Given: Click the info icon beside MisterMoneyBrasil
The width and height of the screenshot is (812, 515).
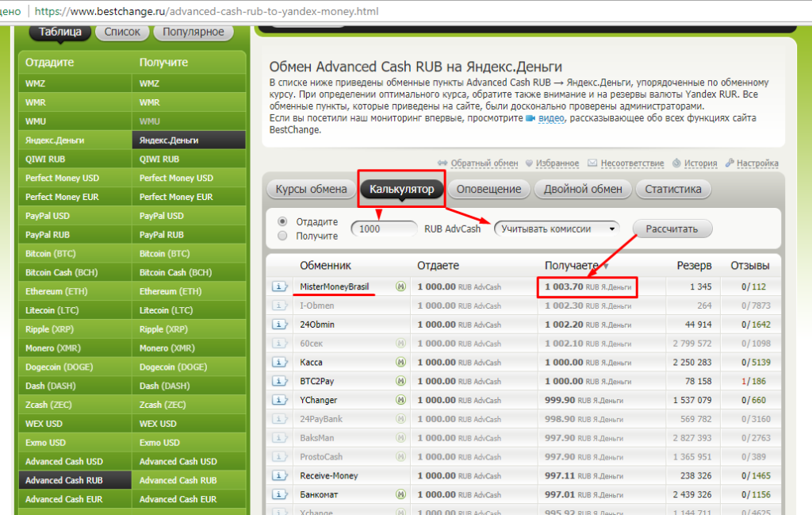Looking at the screenshot, I should point(279,286).
